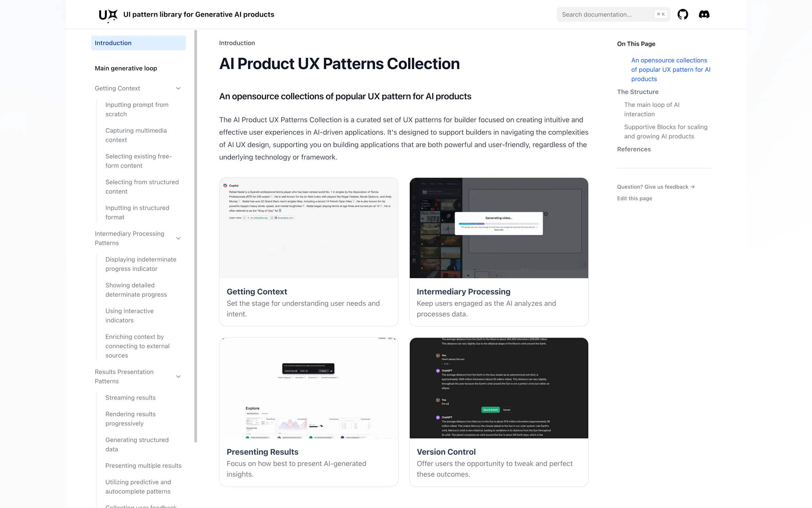Open the References section link
Viewport: 812px width, 508px height.
coord(634,149)
